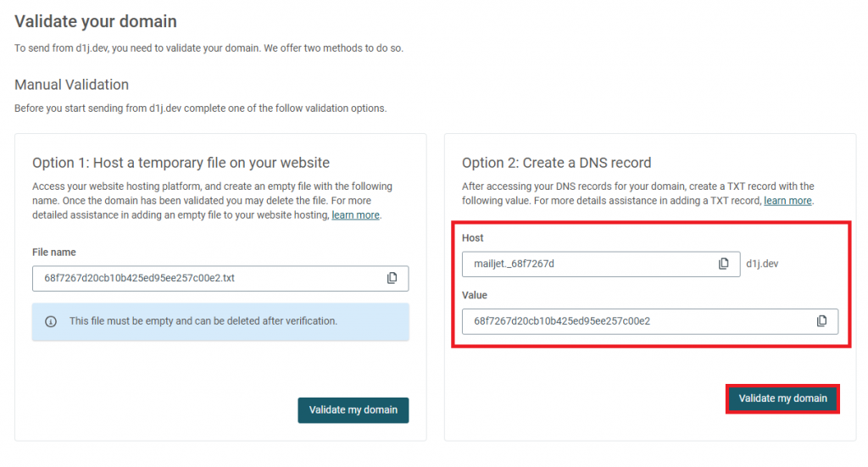Click the Validate your domain page heading
The height and width of the screenshot is (467, 868).
coord(96,21)
